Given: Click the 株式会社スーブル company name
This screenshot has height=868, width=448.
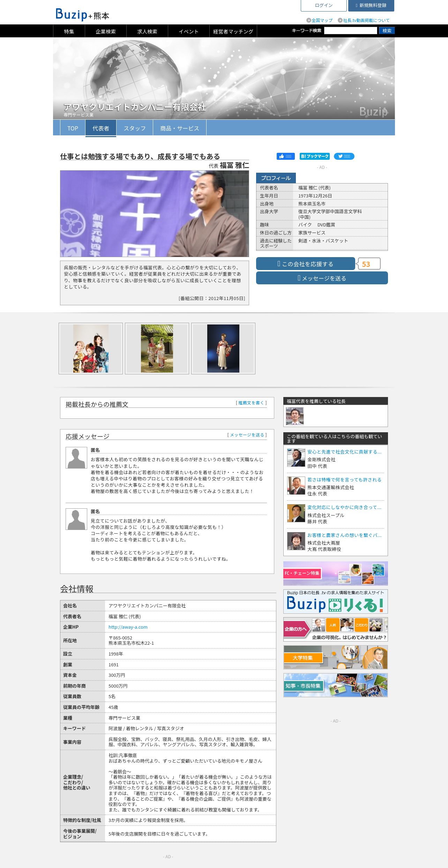Looking at the screenshot, I should (x=326, y=515).
